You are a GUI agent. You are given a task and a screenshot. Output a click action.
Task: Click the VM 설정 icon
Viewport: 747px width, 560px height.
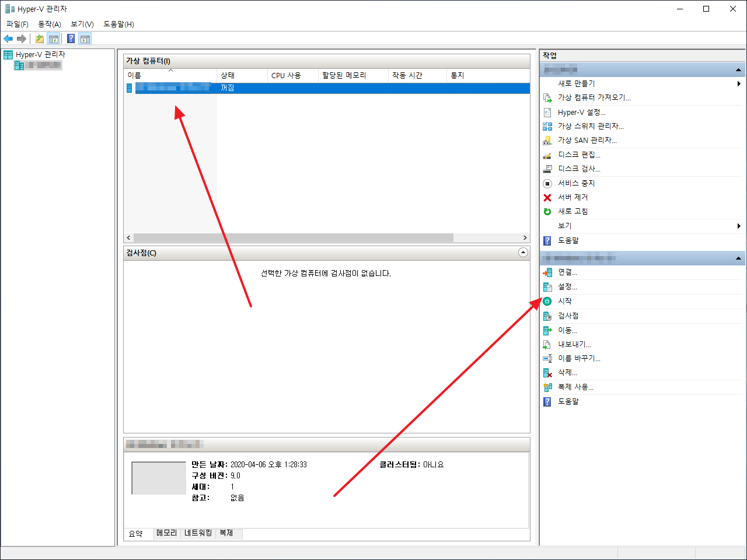click(x=547, y=287)
